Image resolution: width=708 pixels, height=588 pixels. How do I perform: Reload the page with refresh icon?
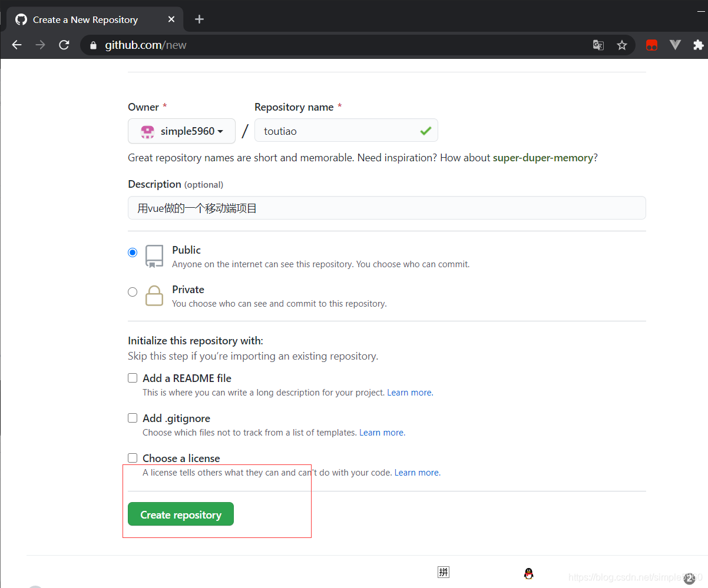point(64,45)
